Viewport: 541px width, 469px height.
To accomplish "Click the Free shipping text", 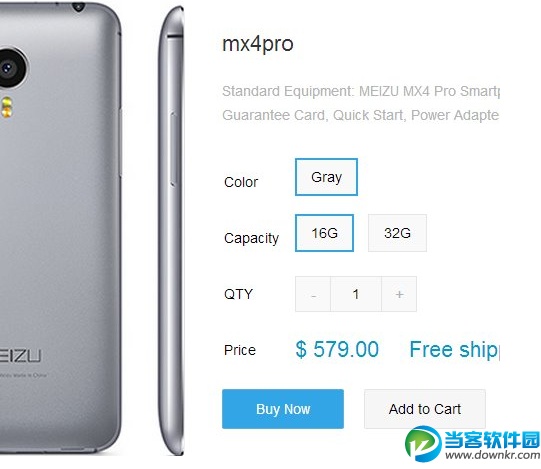I will point(454,350).
